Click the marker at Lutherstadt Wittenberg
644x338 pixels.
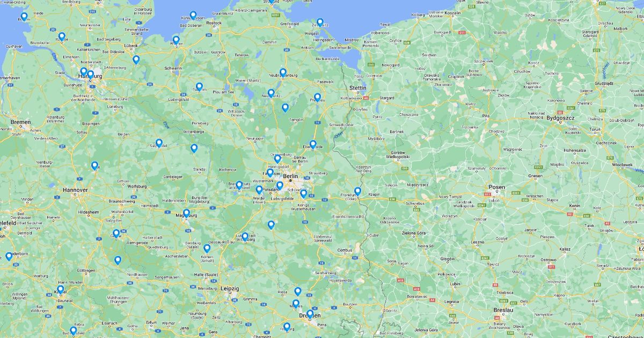click(245, 236)
